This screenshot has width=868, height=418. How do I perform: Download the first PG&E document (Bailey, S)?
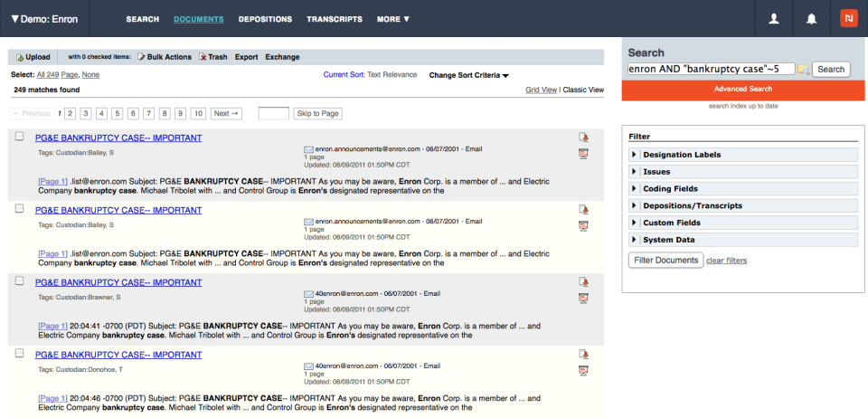tap(583, 137)
